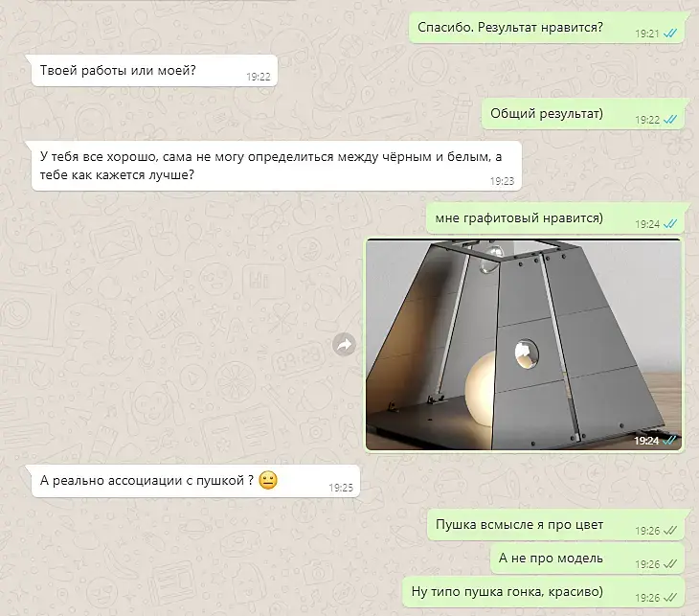Open the pyramid lamp image attachment
This screenshot has width=699, height=616.
tap(524, 344)
